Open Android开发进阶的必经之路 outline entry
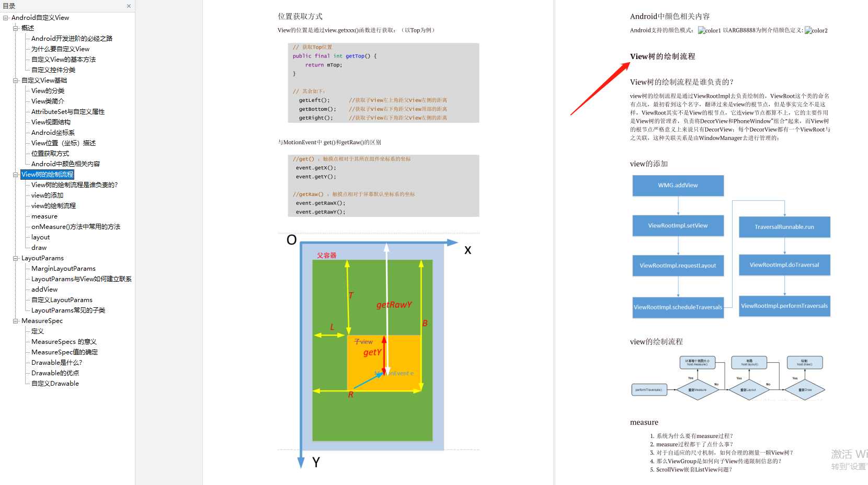Image resolution: width=868 pixels, height=485 pixels. pyautogui.click(x=72, y=39)
